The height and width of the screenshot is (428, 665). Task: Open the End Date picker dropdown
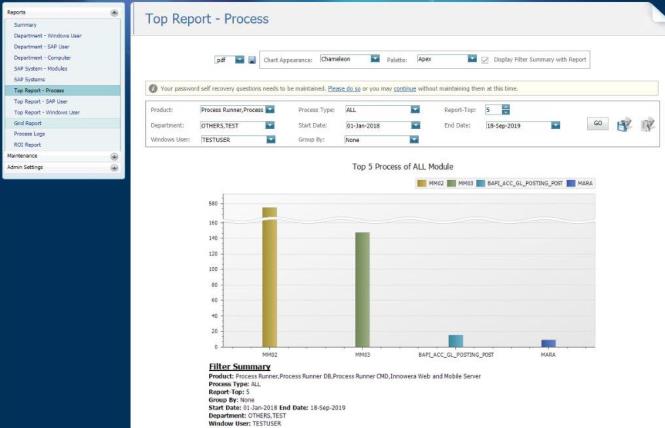tap(556, 125)
